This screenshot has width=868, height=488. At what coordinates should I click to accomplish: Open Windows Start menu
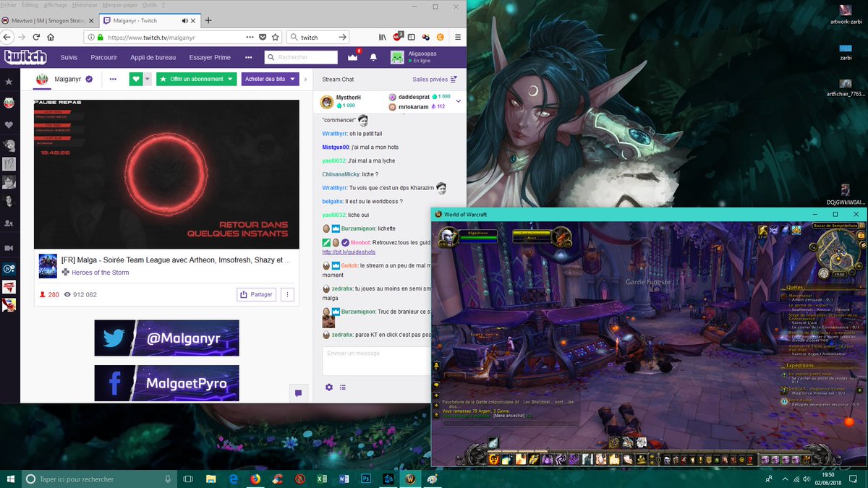[x=11, y=479]
